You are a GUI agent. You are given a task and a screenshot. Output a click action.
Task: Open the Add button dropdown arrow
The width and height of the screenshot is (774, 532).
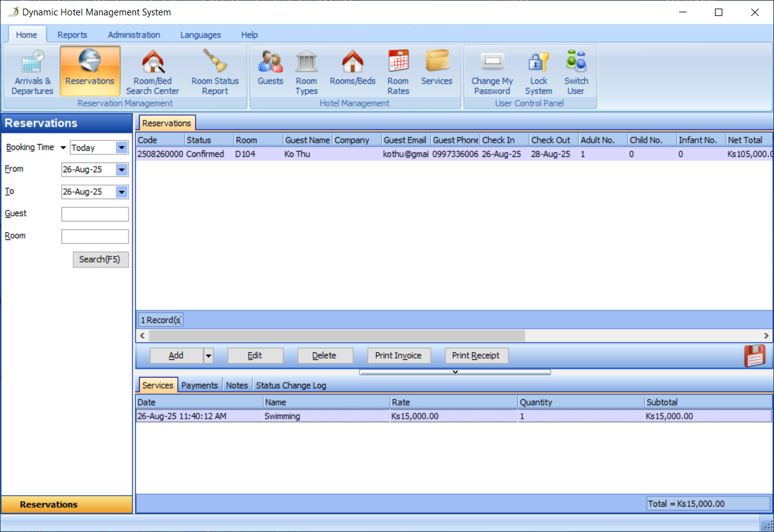pos(207,355)
